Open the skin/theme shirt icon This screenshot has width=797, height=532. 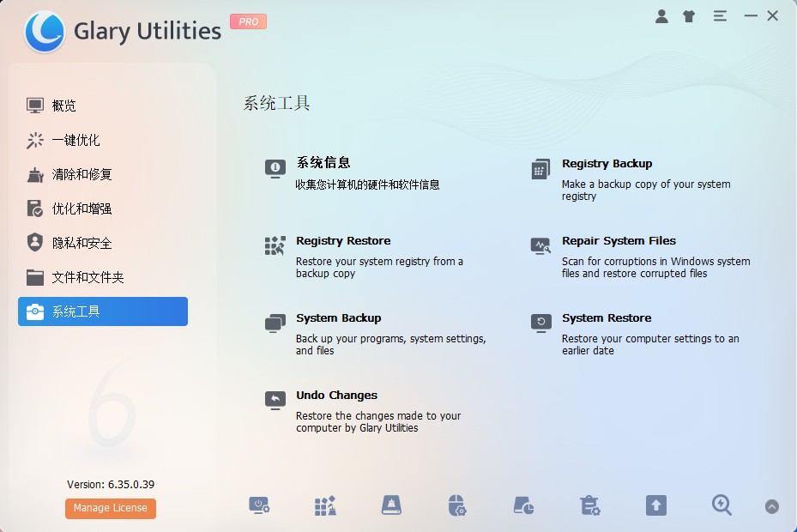pos(689,16)
